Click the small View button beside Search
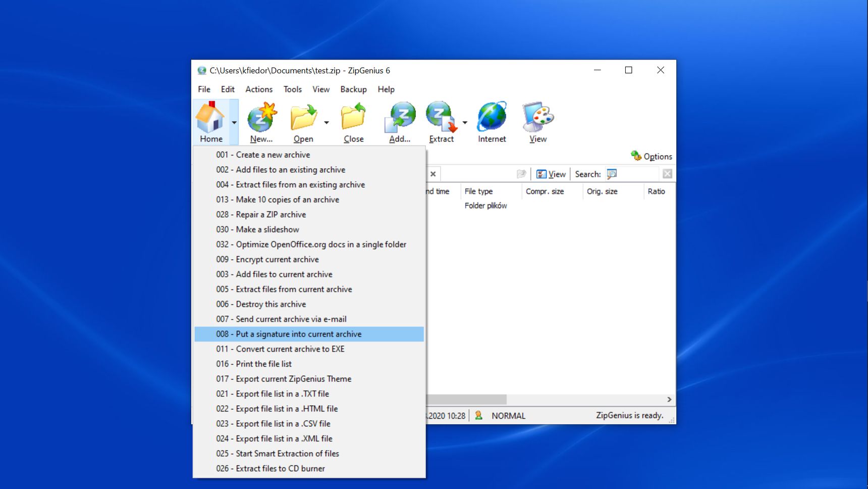 pos(551,174)
